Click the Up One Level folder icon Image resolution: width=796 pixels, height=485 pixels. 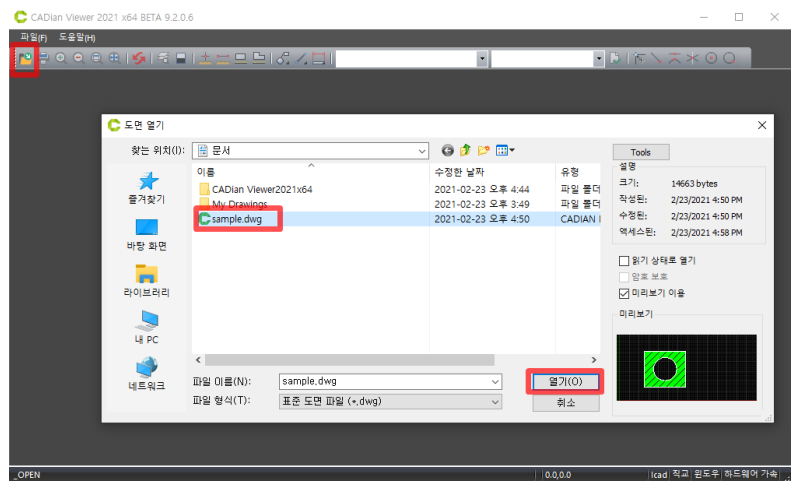click(465, 150)
